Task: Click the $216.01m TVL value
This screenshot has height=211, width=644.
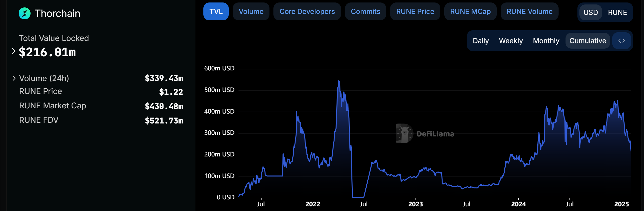Action: [47, 52]
